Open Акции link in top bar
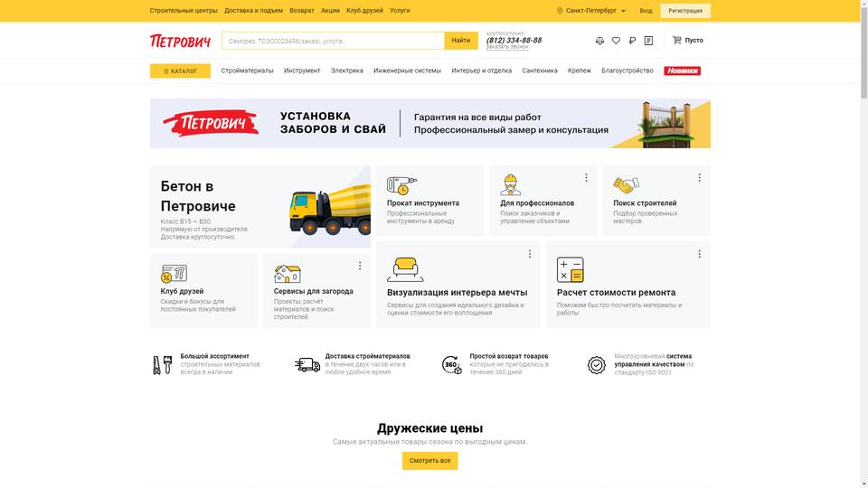 point(330,11)
